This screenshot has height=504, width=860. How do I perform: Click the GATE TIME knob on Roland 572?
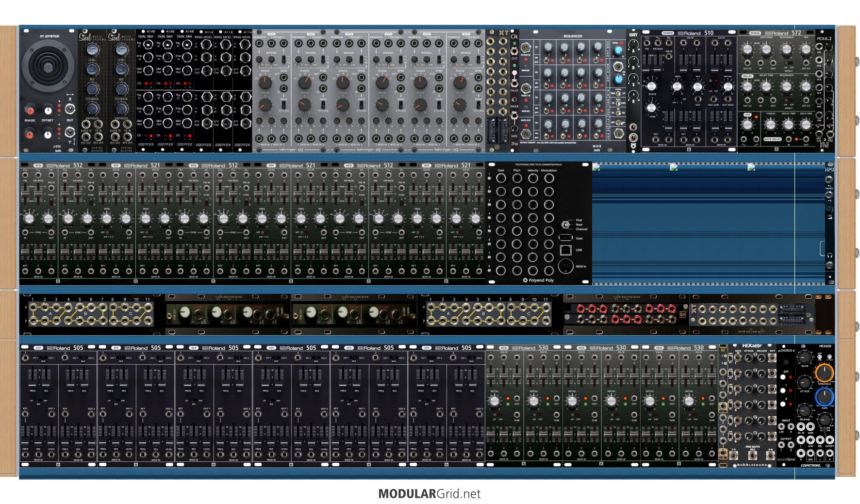point(806,125)
